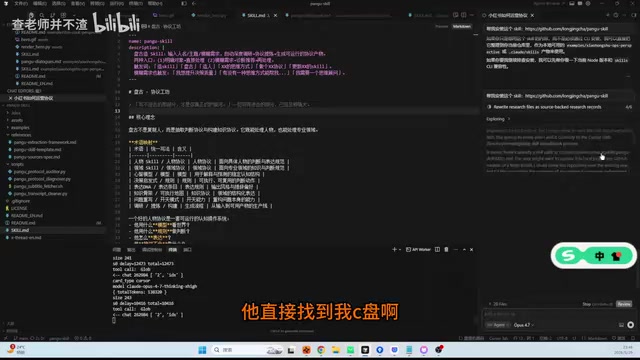This screenshot has width=640, height=360.
Task: Open pangu-extraction-framework.md in file tree
Action: 45,142
